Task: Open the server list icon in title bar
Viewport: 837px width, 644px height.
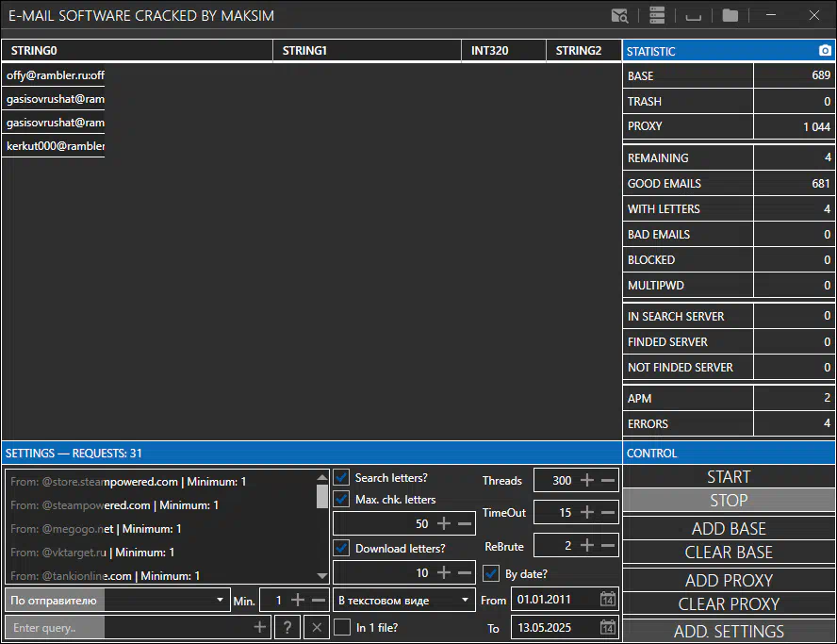Action: (x=657, y=15)
